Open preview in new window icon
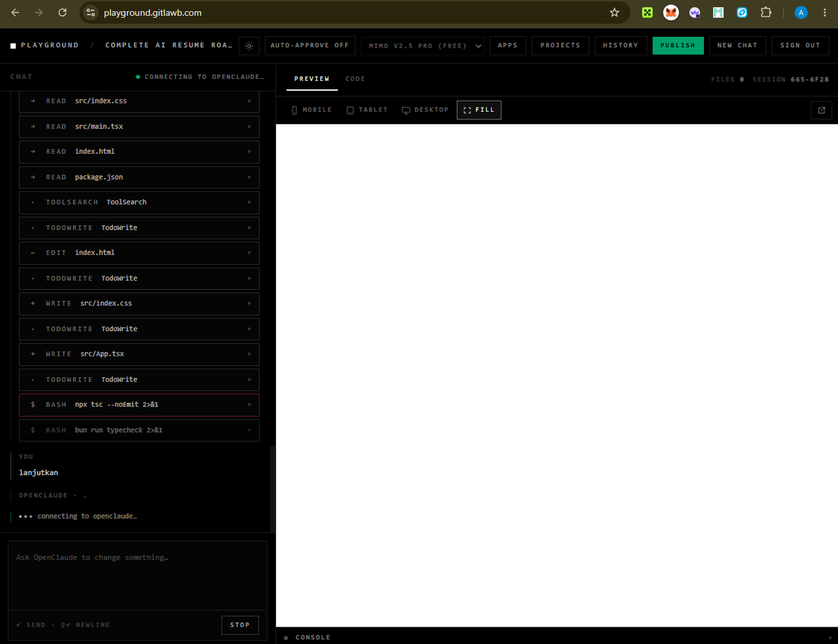The height and width of the screenshot is (644, 838). 821,110
